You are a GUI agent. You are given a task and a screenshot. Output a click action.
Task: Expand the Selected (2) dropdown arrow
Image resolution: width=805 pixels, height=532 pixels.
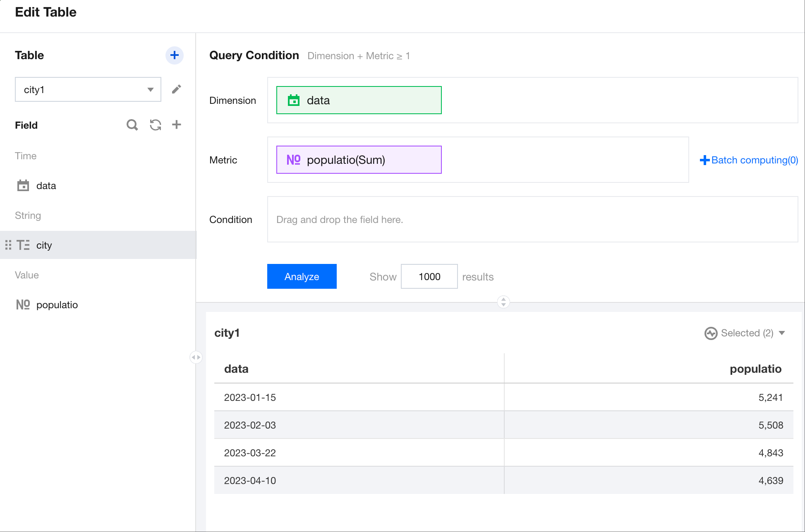click(x=782, y=333)
